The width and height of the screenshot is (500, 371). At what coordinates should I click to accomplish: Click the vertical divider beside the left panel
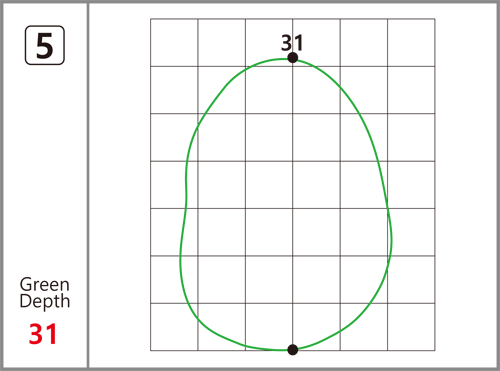(88, 185)
